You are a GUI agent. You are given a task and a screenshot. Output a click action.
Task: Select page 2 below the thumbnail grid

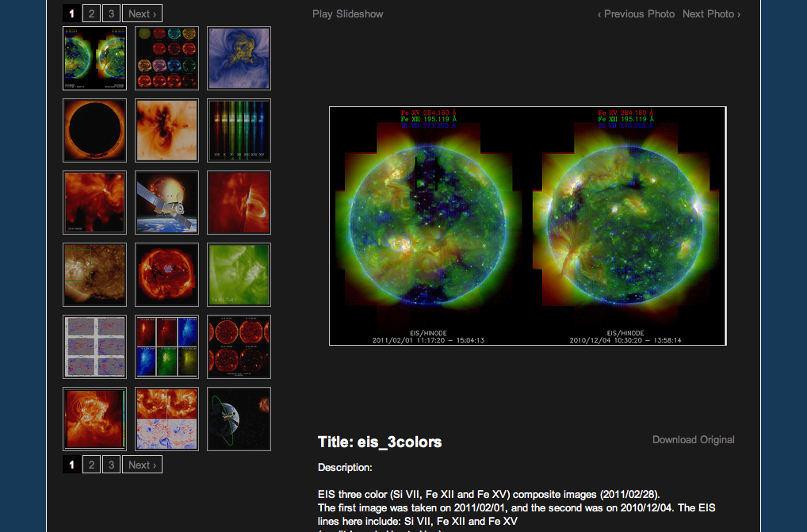coord(91,465)
